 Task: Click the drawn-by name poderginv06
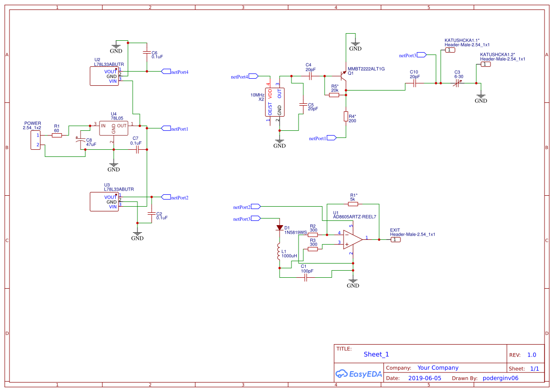click(x=500, y=378)
